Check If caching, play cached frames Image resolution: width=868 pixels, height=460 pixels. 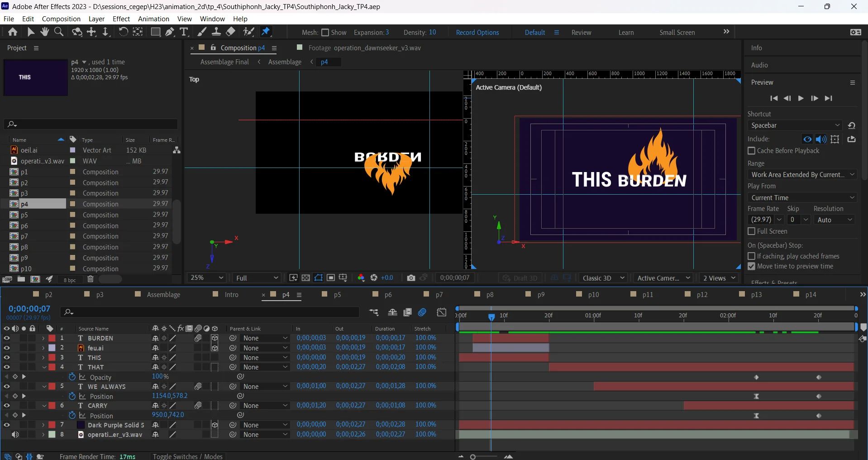tap(752, 256)
